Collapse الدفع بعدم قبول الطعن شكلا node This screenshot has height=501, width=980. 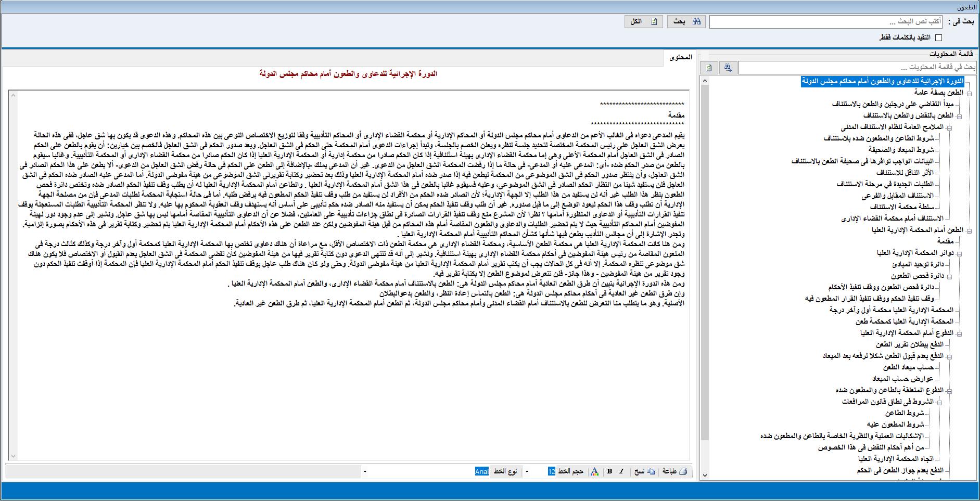[x=949, y=356]
